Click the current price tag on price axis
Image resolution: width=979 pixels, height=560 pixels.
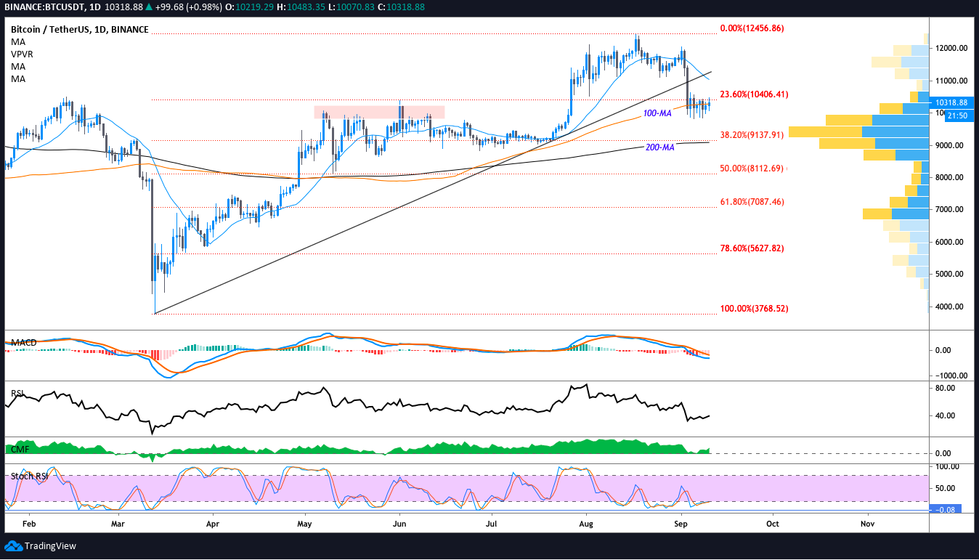click(951, 103)
